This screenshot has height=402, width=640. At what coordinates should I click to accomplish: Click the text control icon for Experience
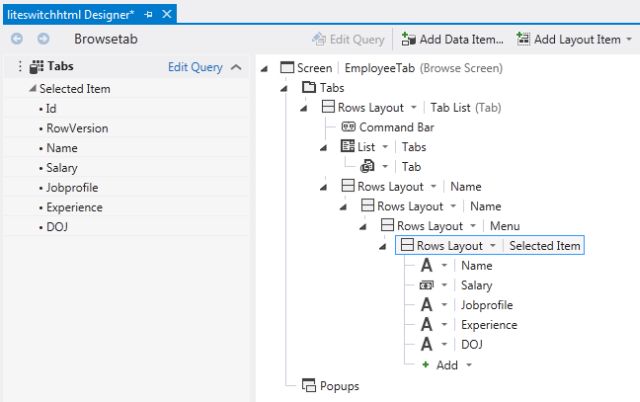427,324
